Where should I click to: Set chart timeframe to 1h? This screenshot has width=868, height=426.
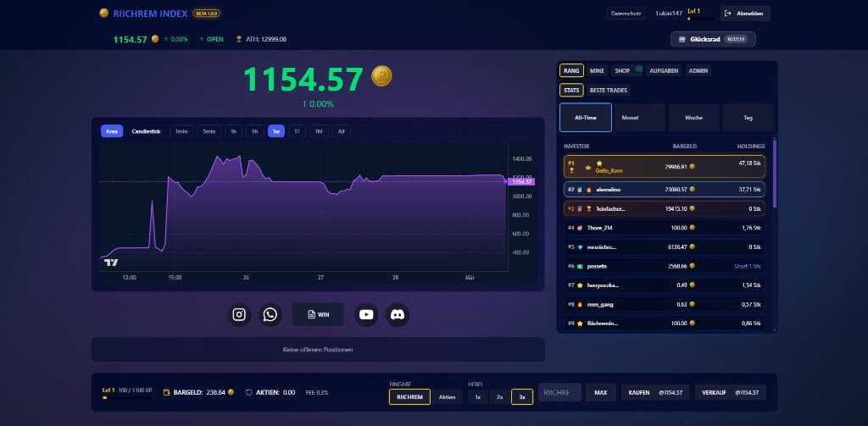tap(234, 131)
